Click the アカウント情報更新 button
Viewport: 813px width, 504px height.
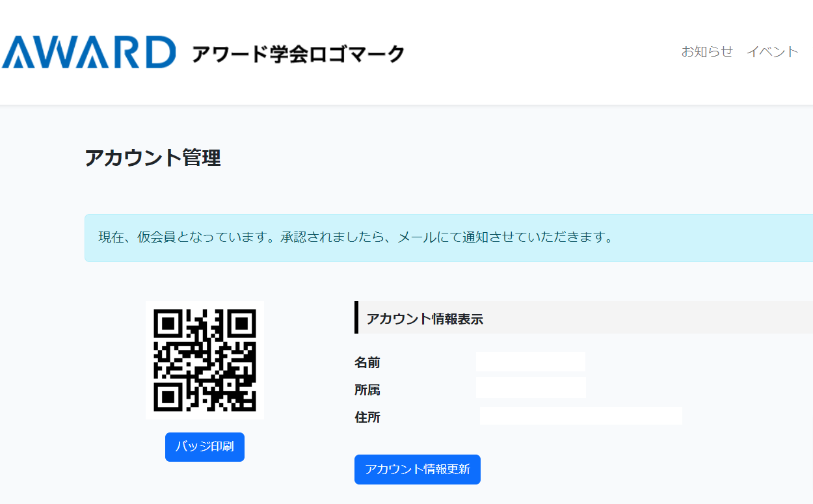[418, 470]
